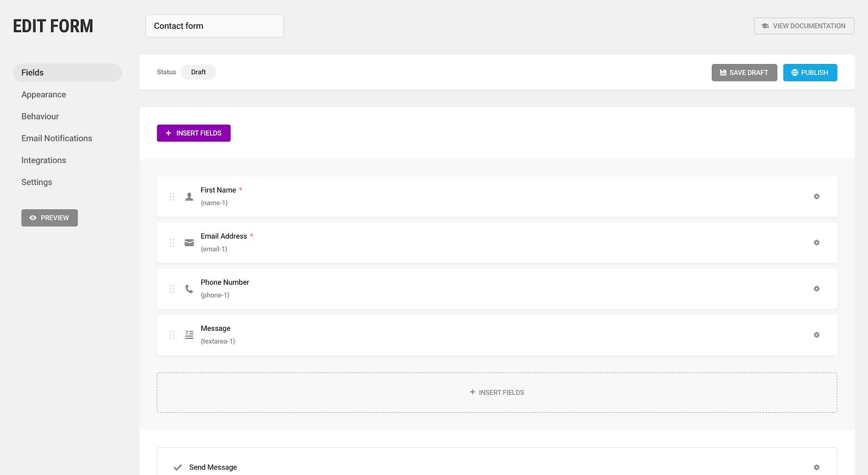Preview the form

[49, 218]
